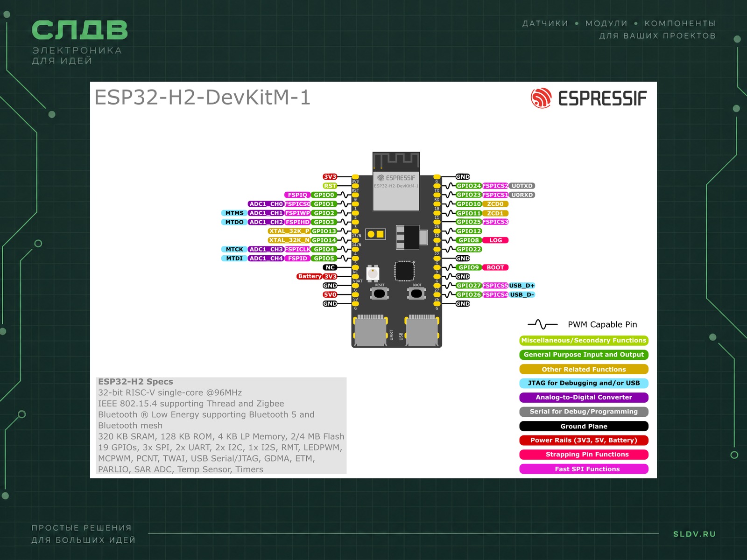Viewport: 747px width, 560px height.
Task: Select the General Purpose Input and Output swatch
Action: coord(584,355)
